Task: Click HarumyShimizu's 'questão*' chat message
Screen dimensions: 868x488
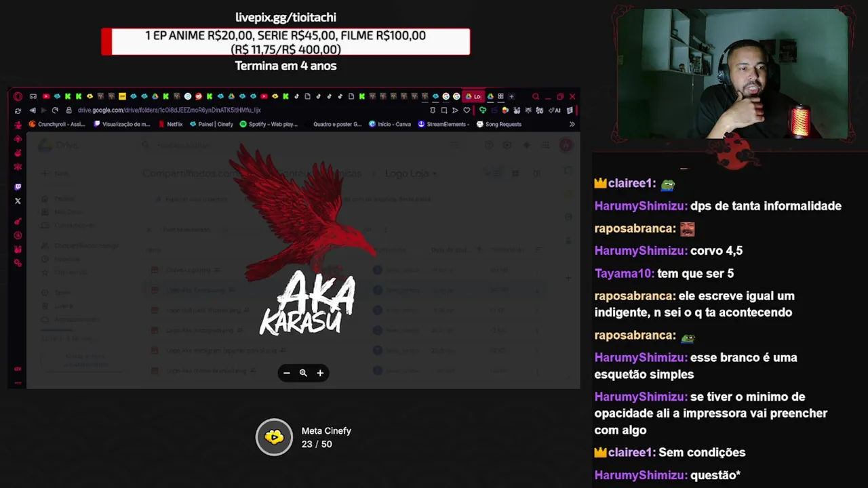Action: pos(667,475)
